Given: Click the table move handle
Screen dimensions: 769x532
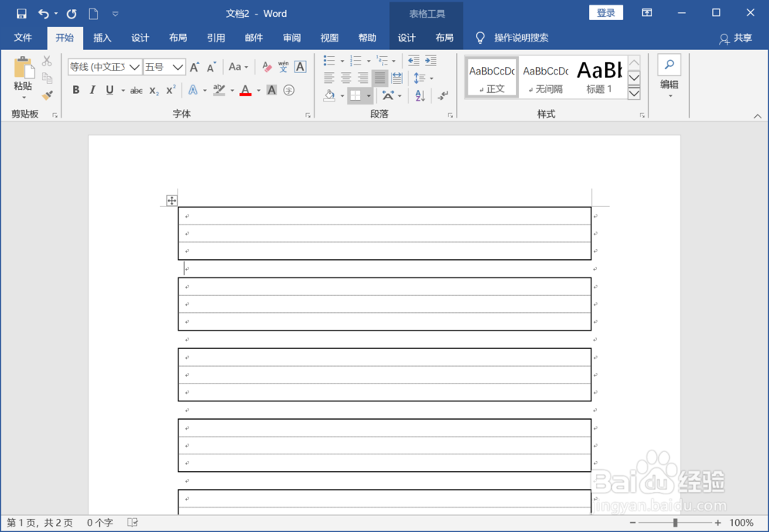Looking at the screenshot, I should tap(171, 200).
